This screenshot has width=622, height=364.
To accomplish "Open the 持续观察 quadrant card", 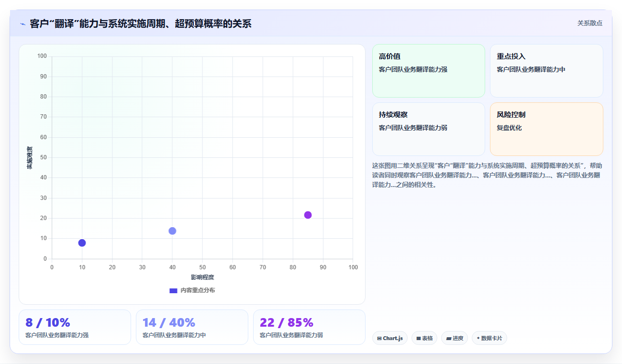I will click(x=428, y=129).
